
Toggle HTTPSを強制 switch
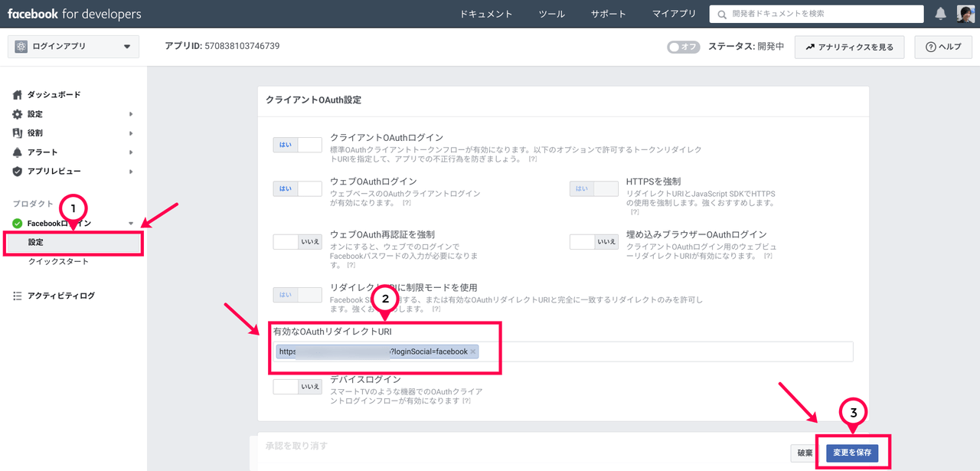(x=593, y=188)
